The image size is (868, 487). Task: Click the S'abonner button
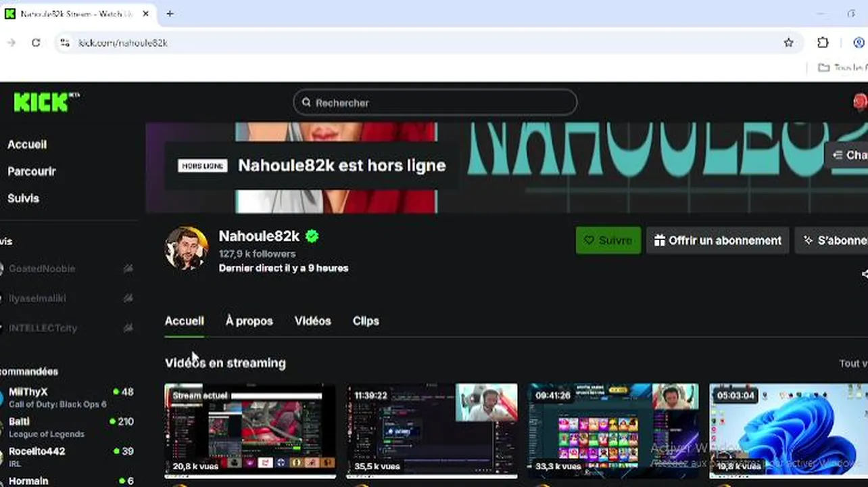(832, 241)
